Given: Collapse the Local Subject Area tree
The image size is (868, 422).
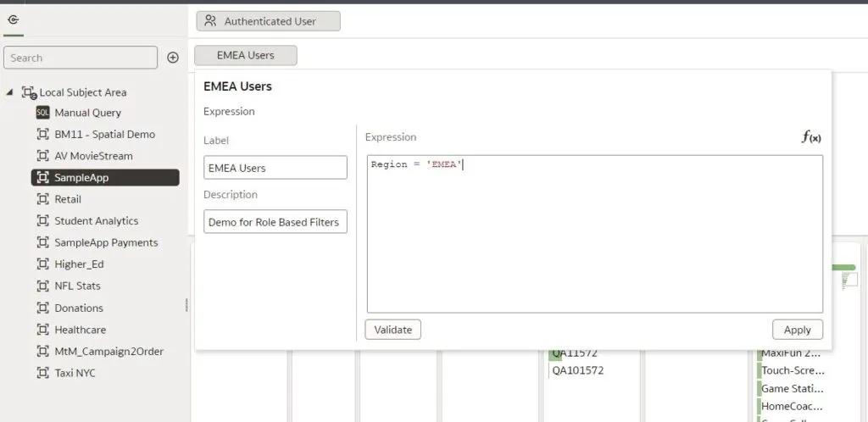Looking at the screenshot, I should click(9, 92).
